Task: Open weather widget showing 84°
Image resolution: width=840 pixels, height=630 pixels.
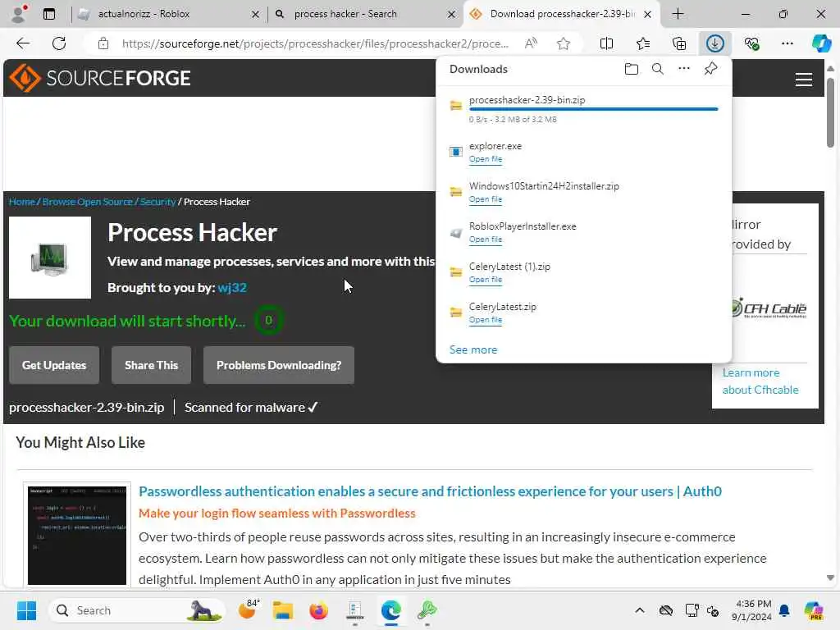Action: (248, 609)
